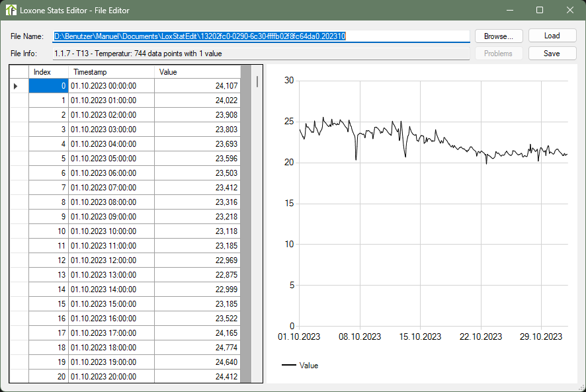The height and width of the screenshot is (392, 586).
Task: Select the cell with index 0
Action: coord(48,86)
